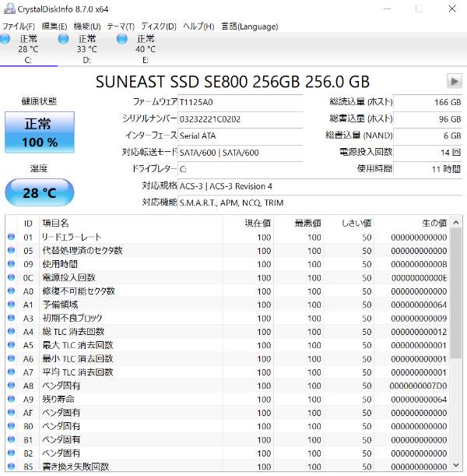This screenshot has width=467, height=476.
Task: Click the scrollbar down arrow in SMART list
Action: pos(456,465)
